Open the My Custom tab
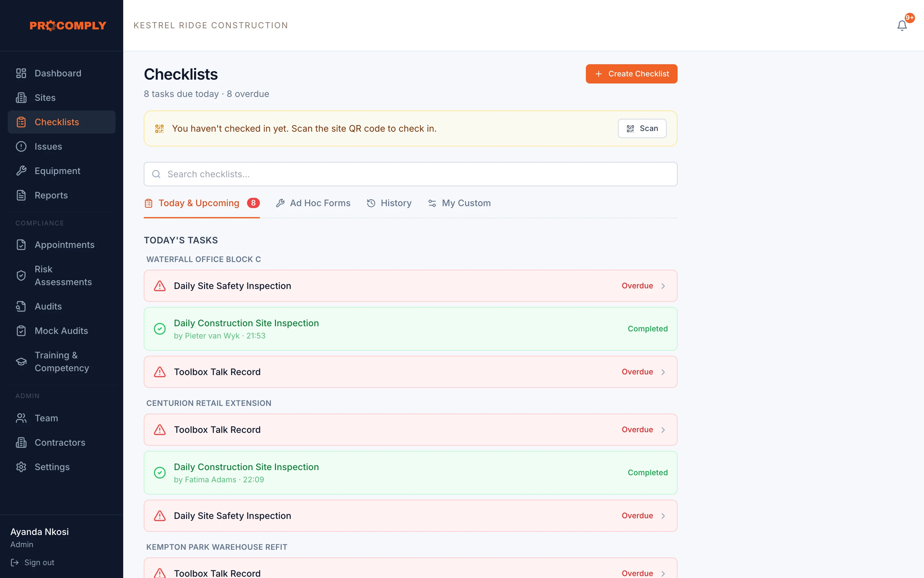This screenshot has width=924, height=578. 459,203
